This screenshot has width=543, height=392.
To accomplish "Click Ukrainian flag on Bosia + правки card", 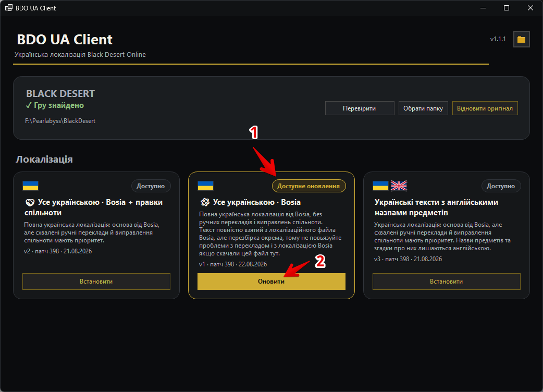I will [x=30, y=186].
